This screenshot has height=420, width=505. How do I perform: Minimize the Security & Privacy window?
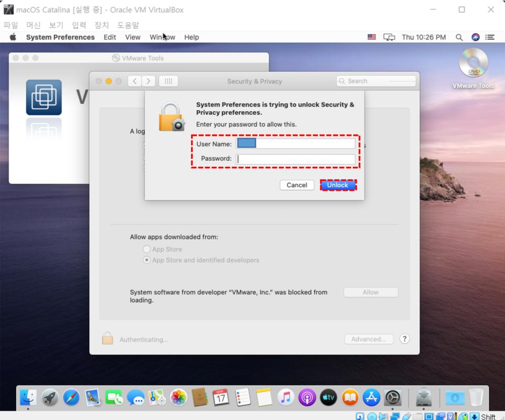coord(109,81)
